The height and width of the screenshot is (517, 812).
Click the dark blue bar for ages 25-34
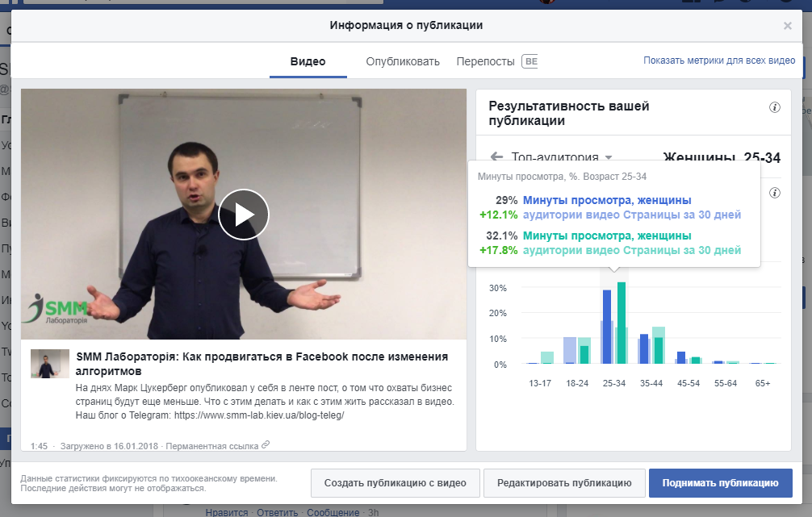(x=607, y=327)
